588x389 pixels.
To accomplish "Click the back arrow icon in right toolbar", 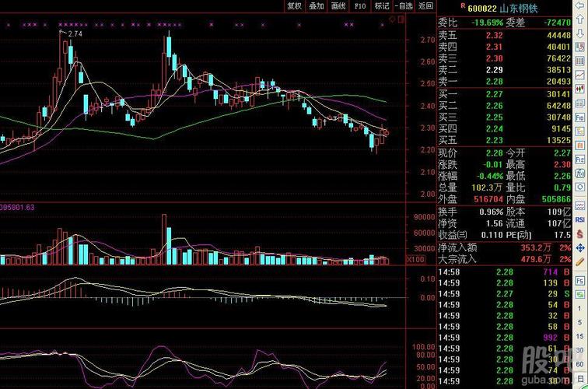I will click(x=579, y=5).
